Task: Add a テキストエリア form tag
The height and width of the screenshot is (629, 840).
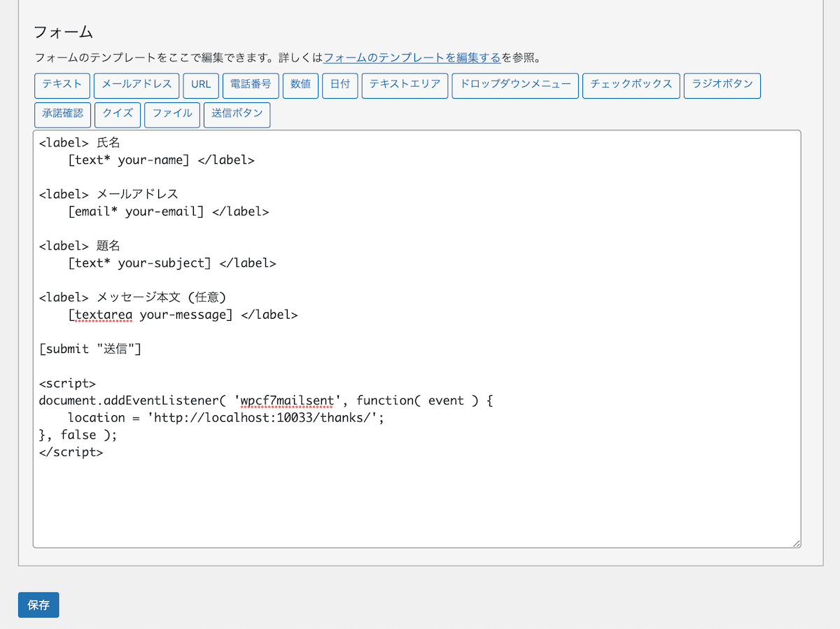Action: pos(405,85)
